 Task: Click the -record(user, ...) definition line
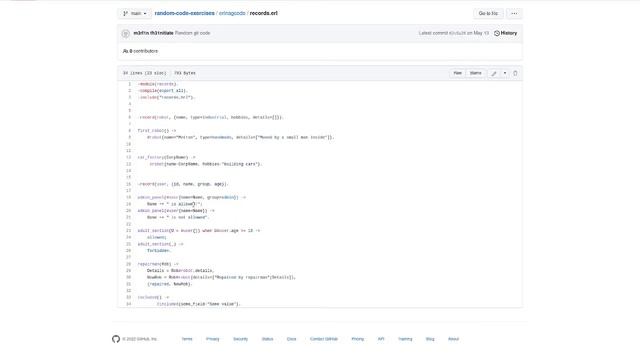(182, 184)
